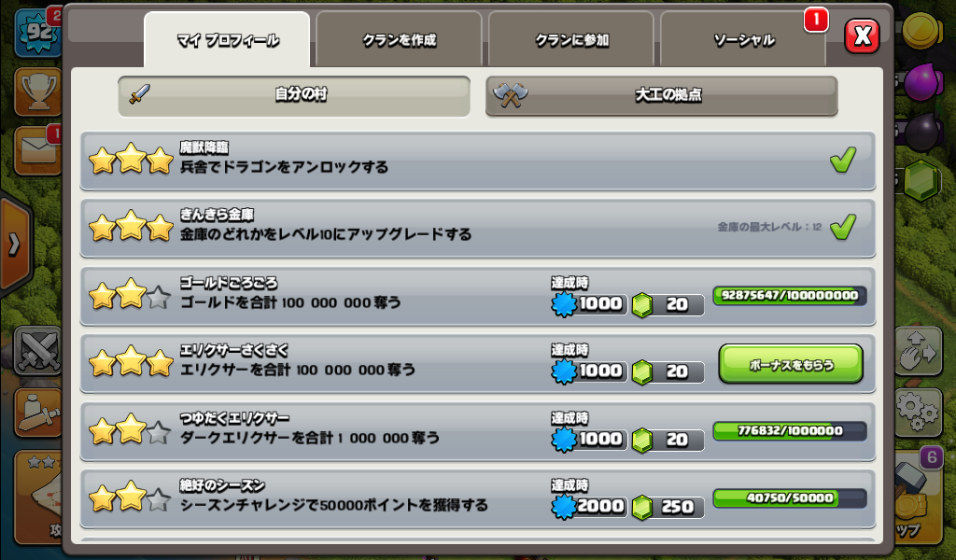The height and width of the screenshot is (560, 956).
Task: Tap the pink elixir drop icon
Action: [921, 81]
